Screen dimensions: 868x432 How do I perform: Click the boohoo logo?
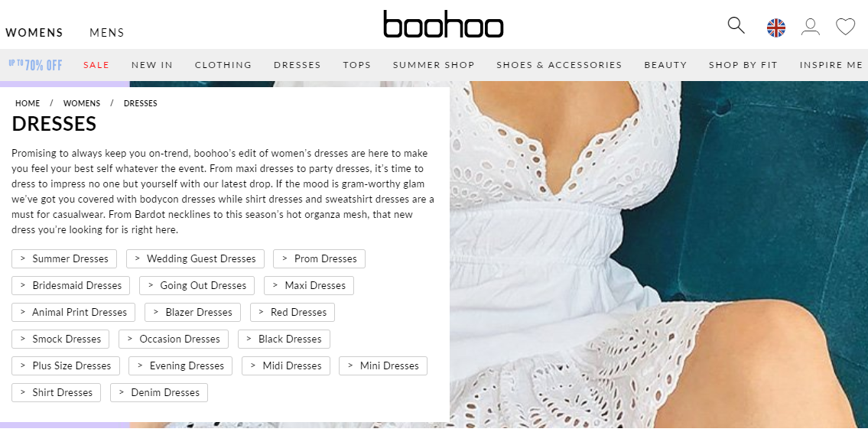click(x=444, y=24)
